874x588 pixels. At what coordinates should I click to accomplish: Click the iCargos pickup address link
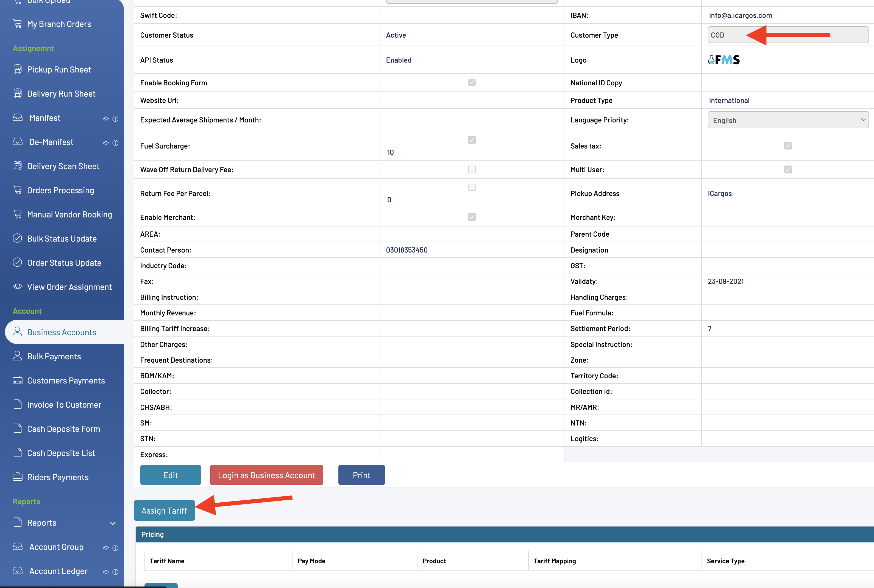719,194
